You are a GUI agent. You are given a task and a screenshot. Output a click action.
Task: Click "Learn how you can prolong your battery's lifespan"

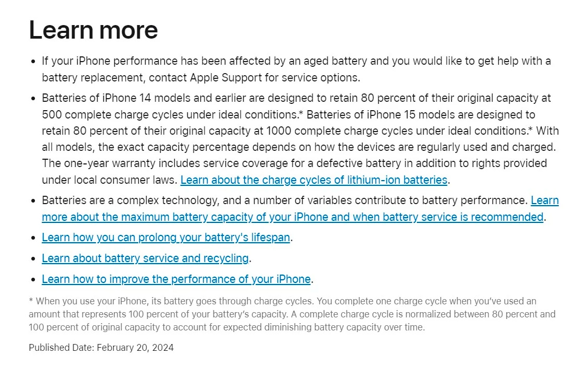point(166,238)
